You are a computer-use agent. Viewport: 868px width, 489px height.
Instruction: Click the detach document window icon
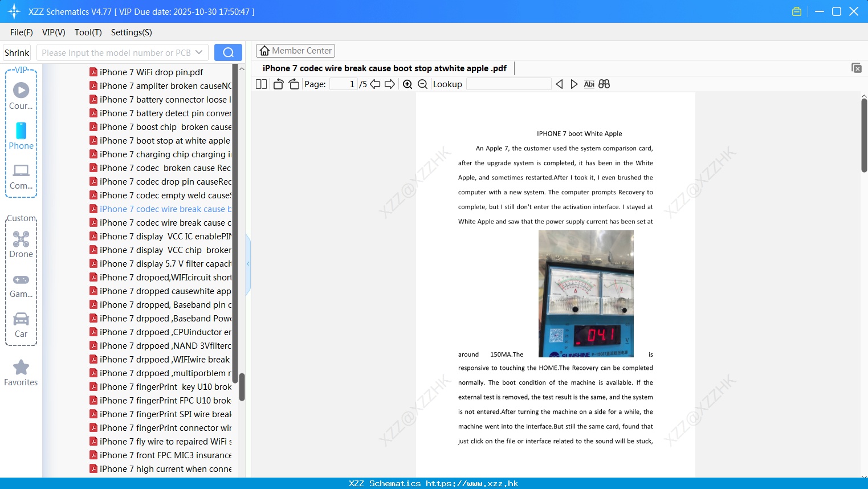click(856, 68)
